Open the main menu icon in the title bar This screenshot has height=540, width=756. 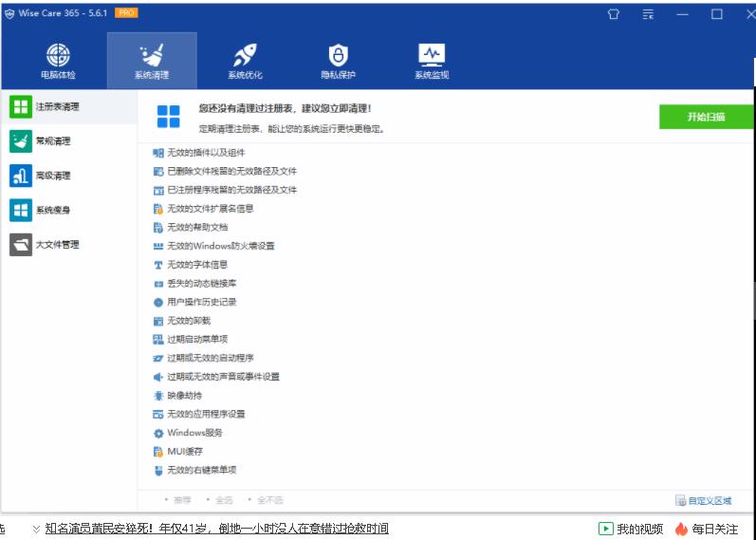(648, 14)
